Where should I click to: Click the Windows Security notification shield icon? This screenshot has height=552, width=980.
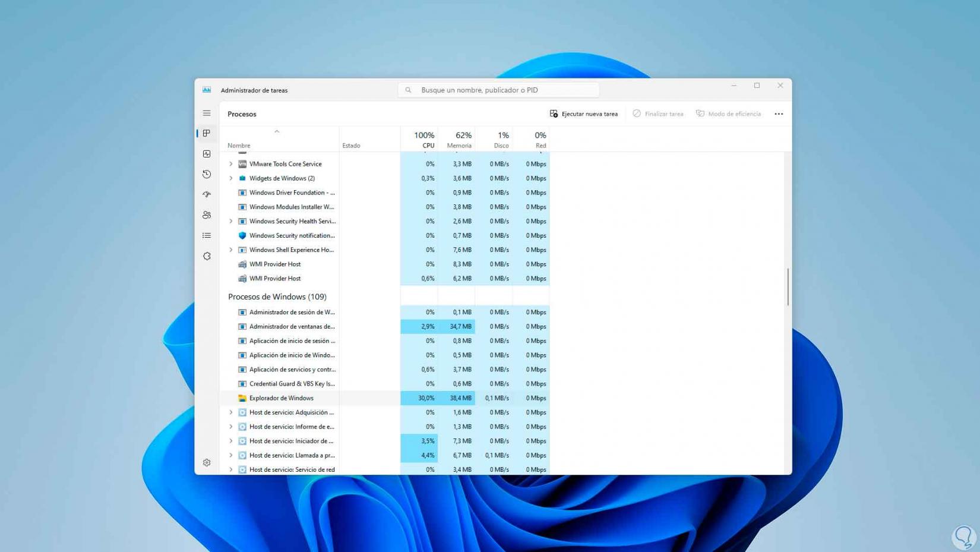point(242,235)
